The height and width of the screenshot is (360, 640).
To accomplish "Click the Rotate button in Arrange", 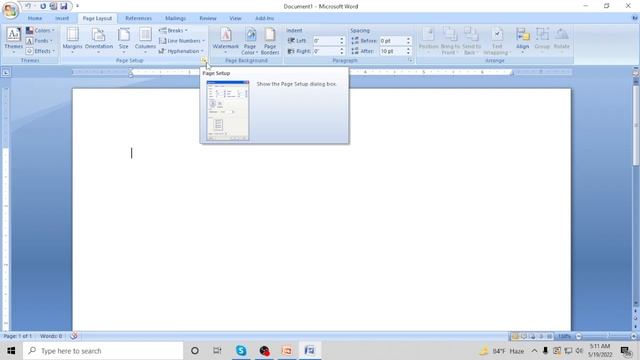I will coord(562,41).
